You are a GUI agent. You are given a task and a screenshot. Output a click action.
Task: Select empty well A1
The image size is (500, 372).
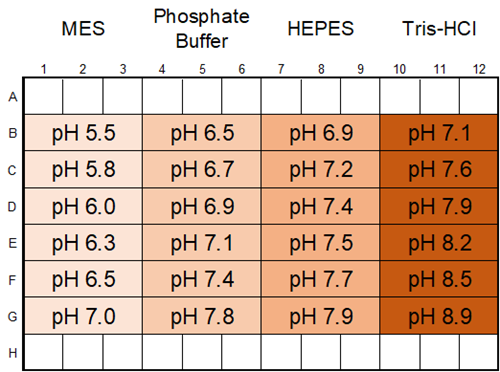[x=43, y=96]
